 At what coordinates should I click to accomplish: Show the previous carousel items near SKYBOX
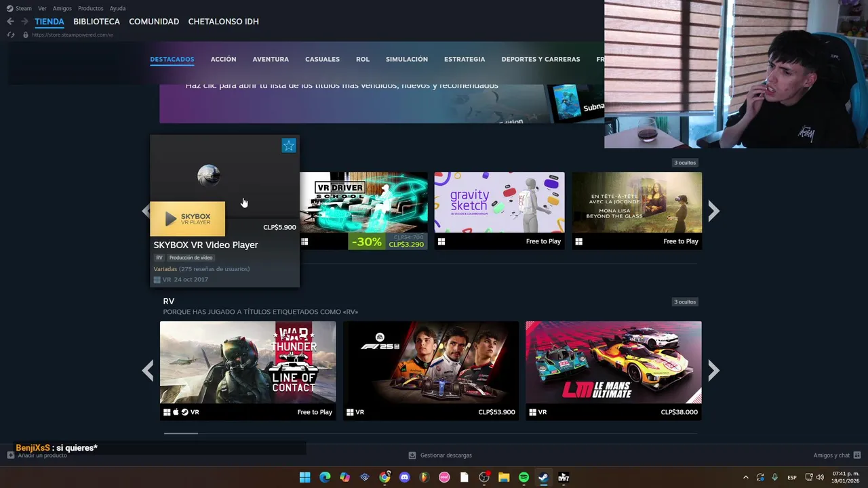[x=145, y=211]
